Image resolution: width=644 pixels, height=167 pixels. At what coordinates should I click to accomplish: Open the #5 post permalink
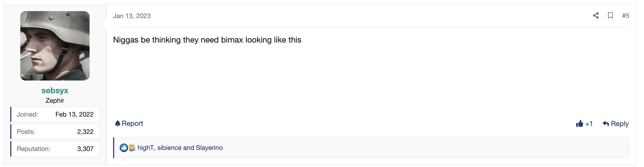coord(625,16)
